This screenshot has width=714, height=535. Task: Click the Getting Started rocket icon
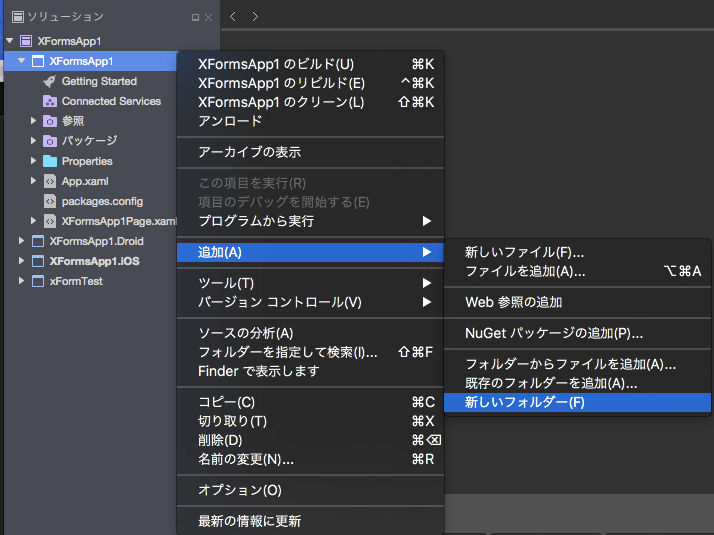pyautogui.click(x=49, y=81)
